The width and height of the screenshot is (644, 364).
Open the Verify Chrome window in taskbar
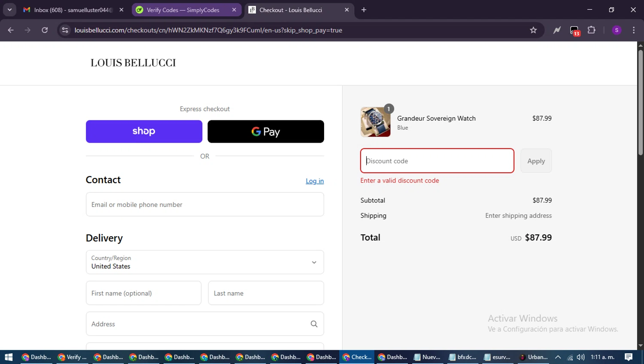[x=72, y=357]
